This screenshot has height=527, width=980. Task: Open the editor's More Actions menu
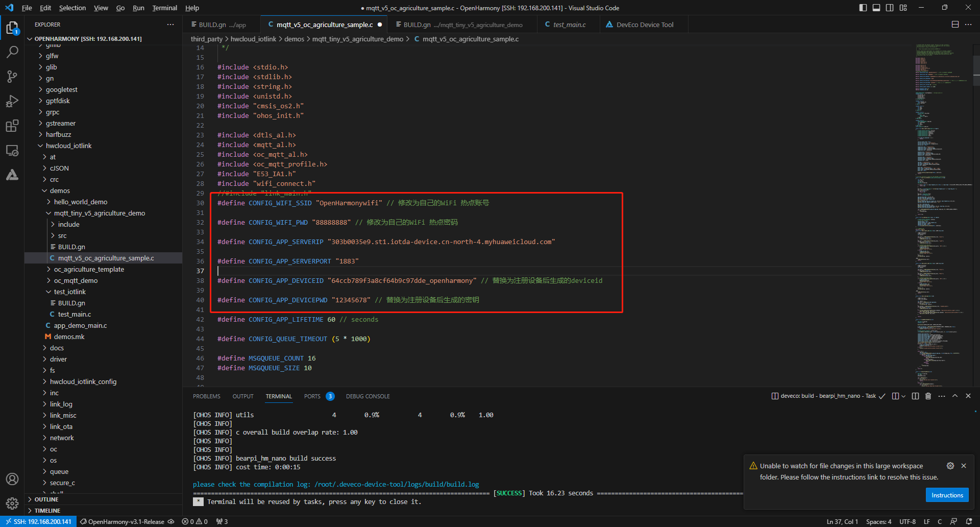pyautogui.click(x=968, y=25)
